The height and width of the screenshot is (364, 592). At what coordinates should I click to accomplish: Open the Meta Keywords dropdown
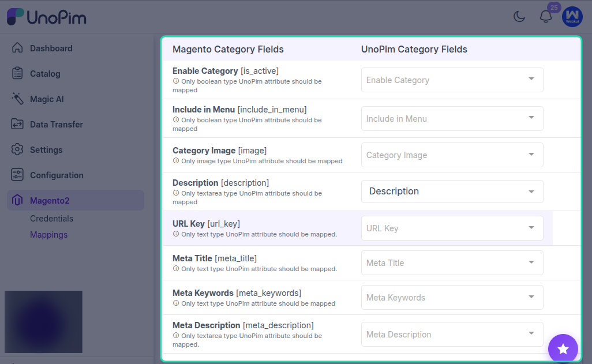[452, 297]
